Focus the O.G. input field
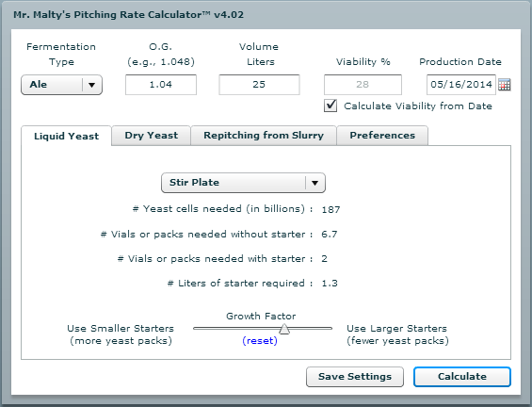 coord(161,85)
